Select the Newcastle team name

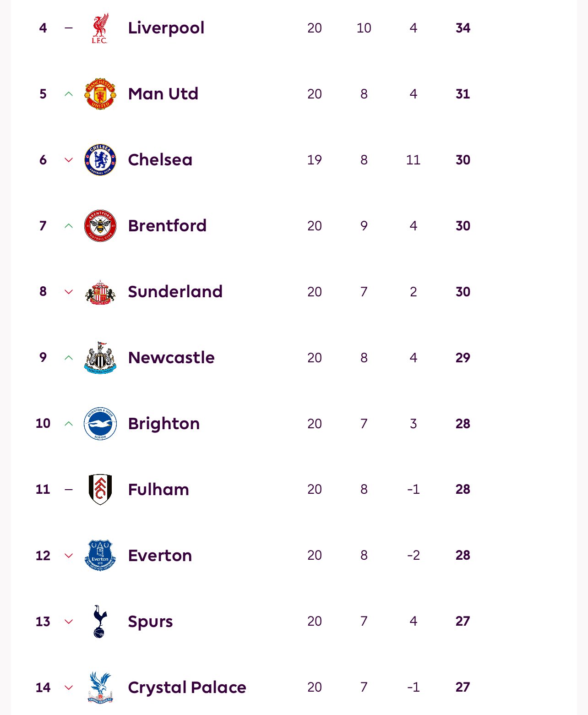pyautogui.click(x=171, y=358)
